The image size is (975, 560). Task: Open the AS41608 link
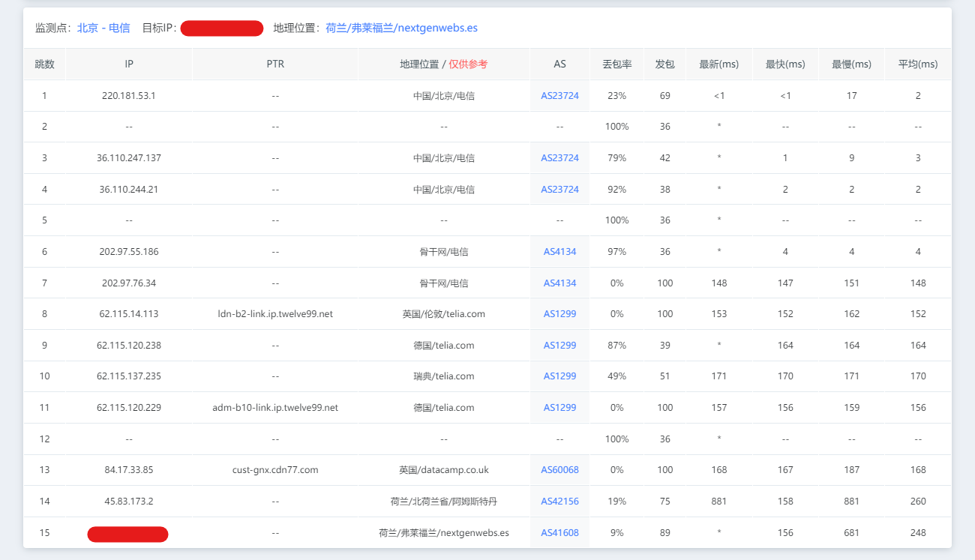559,533
